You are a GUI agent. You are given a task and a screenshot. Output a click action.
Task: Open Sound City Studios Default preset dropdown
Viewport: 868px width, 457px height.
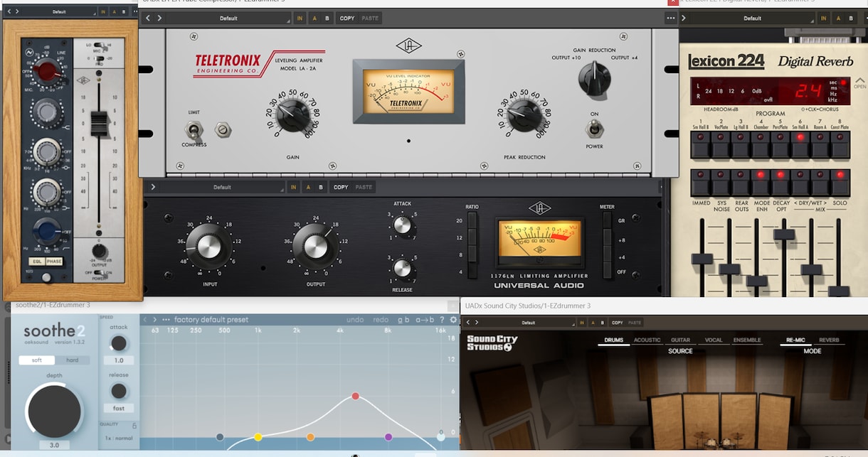[529, 323]
